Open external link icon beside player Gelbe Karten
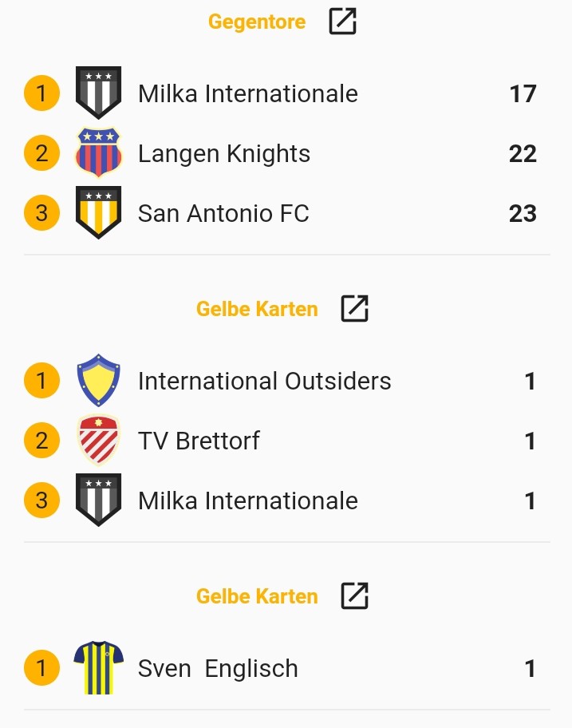This screenshot has width=572, height=728. 354,595
